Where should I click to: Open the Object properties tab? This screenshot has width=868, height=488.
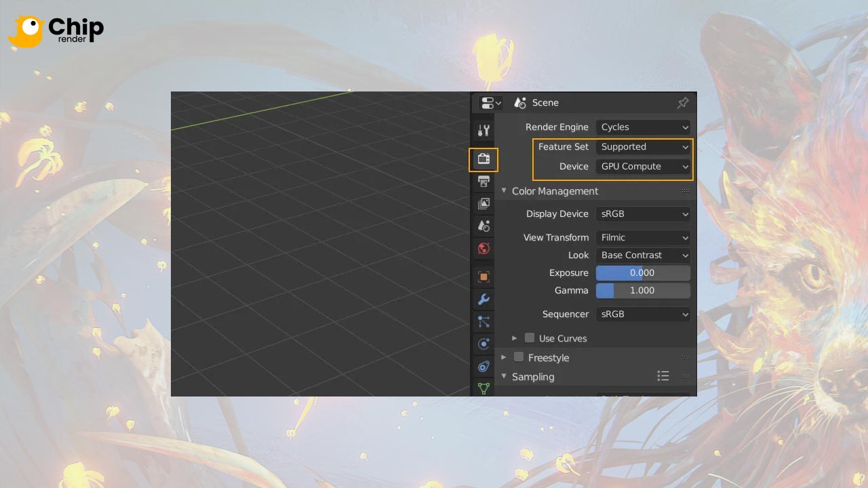[x=483, y=276]
